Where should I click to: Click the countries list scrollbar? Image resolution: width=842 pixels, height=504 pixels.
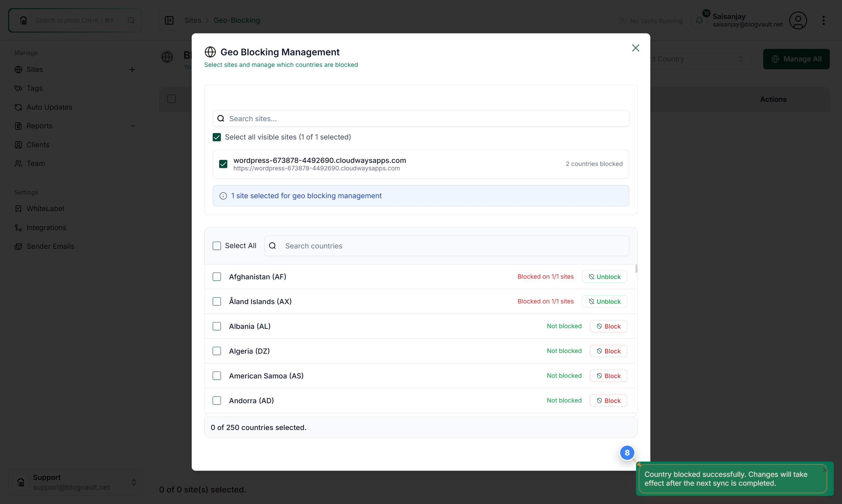(636, 269)
